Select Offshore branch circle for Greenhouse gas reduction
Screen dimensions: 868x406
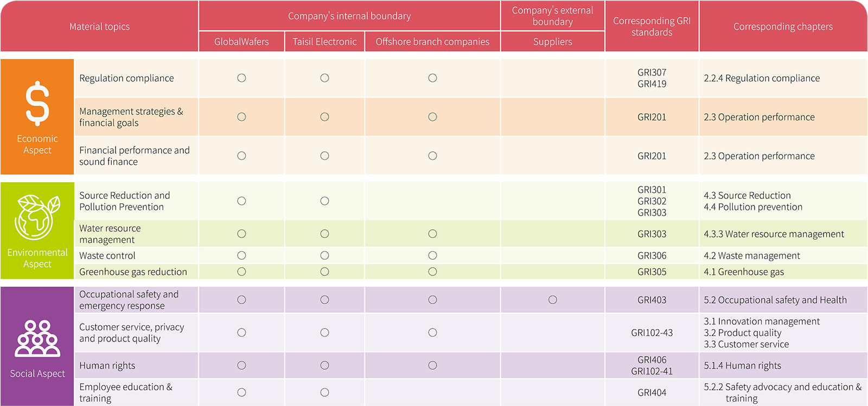432,272
